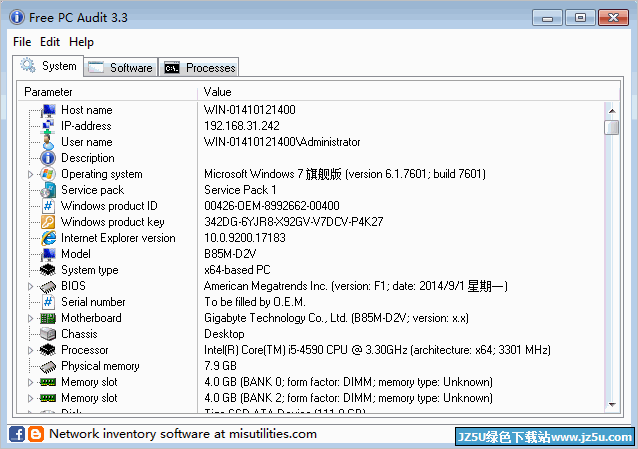Viewport: 638px width, 449px height.
Task: Select the Physical memory row
Action: [x=311, y=366]
